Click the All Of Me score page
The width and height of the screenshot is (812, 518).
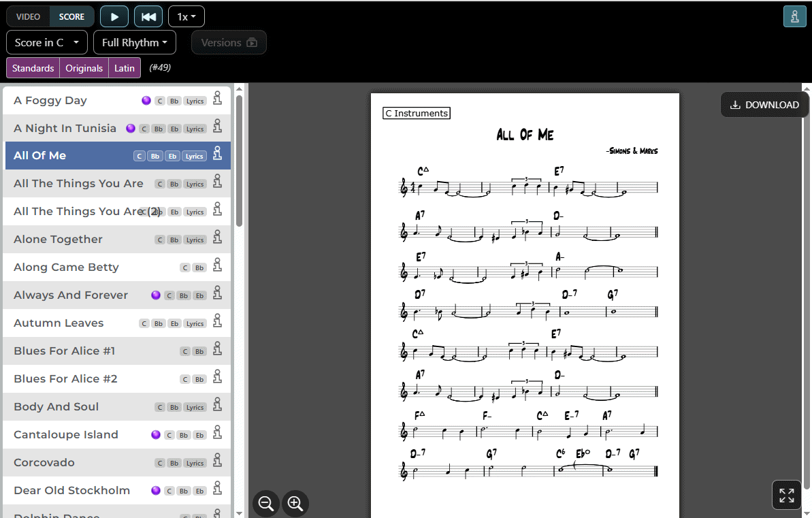[x=525, y=306]
